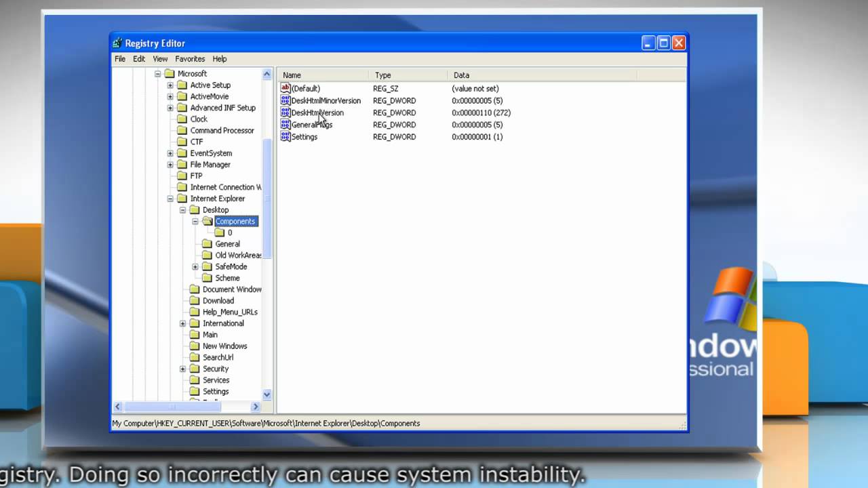Open the File menu

(x=120, y=59)
